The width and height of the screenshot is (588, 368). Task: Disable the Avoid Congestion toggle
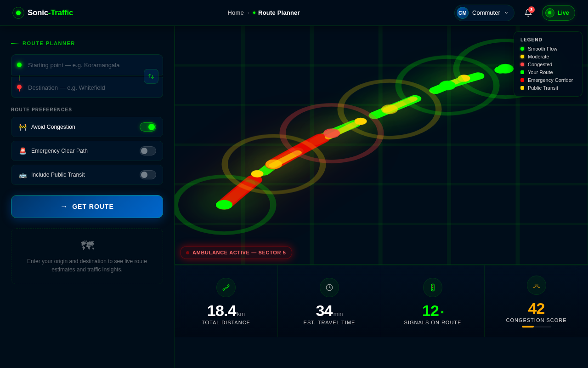click(147, 126)
